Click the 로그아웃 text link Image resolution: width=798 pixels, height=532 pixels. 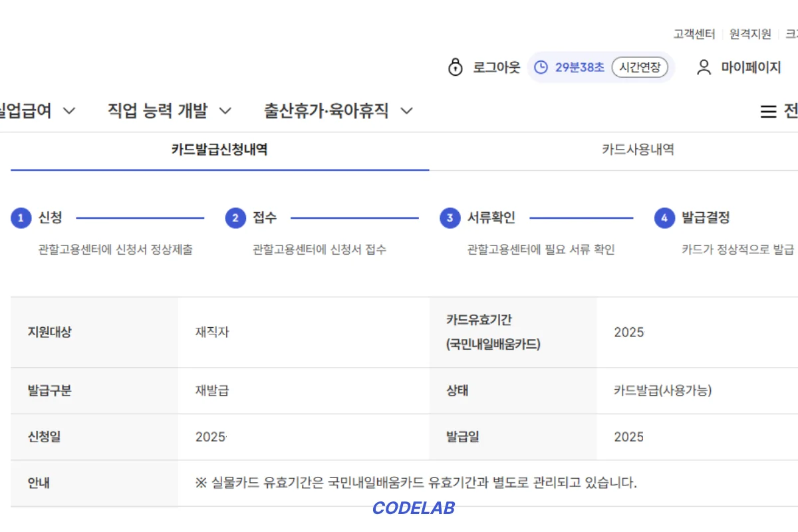tap(496, 67)
